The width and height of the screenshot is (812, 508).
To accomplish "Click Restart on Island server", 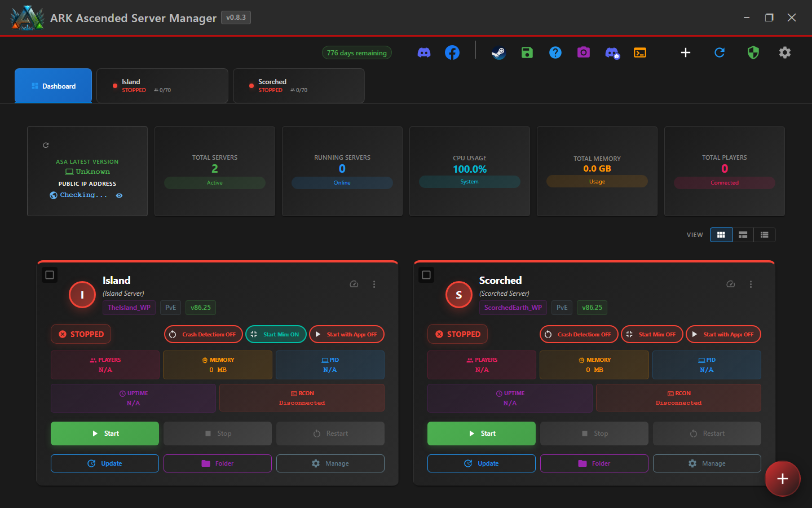I will [x=330, y=433].
